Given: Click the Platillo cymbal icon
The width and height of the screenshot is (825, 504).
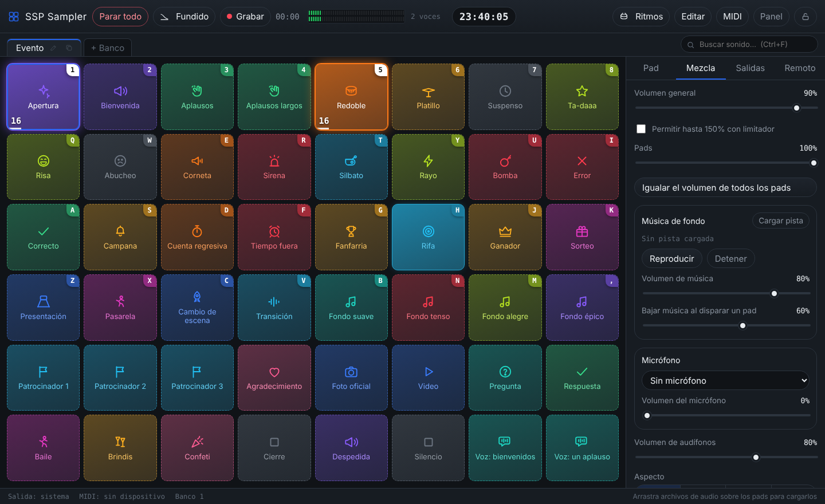Looking at the screenshot, I should (x=428, y=91).
